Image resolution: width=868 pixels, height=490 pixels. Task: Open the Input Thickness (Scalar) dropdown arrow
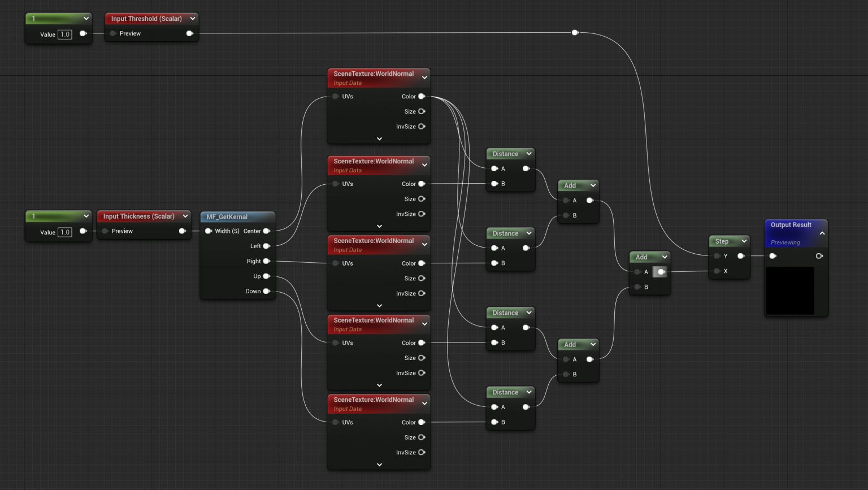click(x=185, y=216)
